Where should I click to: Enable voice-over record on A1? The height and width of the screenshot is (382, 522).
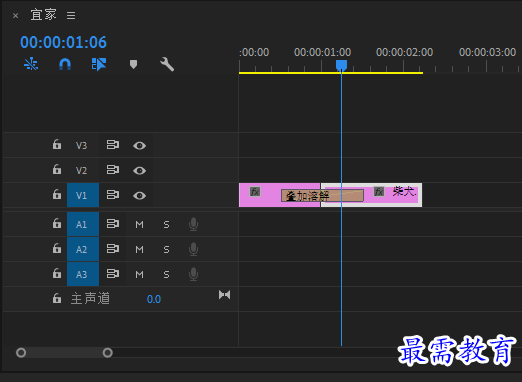(193, 224)
